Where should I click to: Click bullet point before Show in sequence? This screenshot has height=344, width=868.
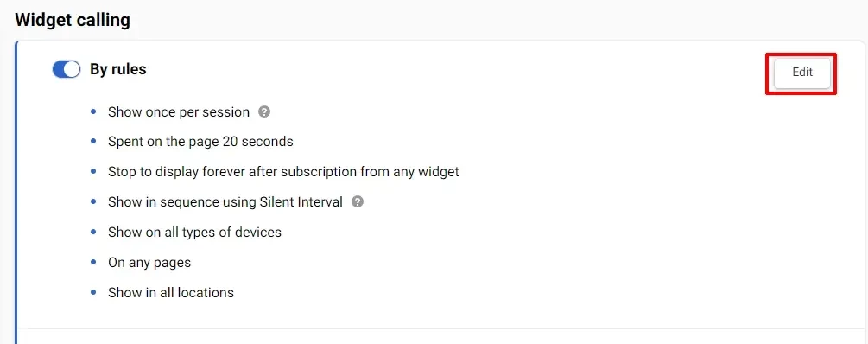pos(93,201)
